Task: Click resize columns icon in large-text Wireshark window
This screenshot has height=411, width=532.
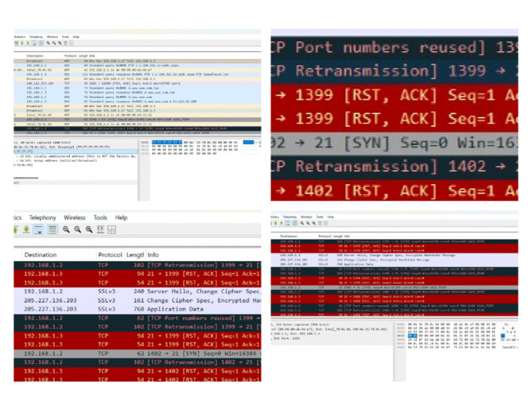Action: coord(100,230)
